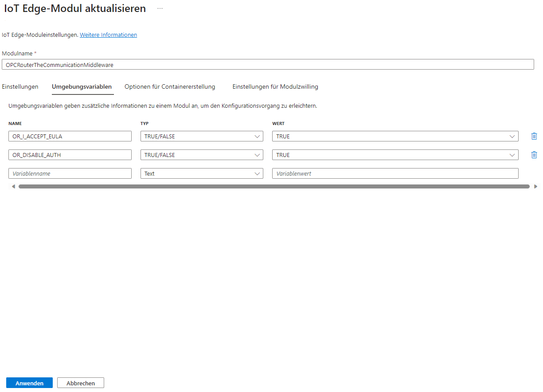Open the more options ellipsis menu
Image resolution: width=543 pixels, height=392 pixels.
coord(160,8)
